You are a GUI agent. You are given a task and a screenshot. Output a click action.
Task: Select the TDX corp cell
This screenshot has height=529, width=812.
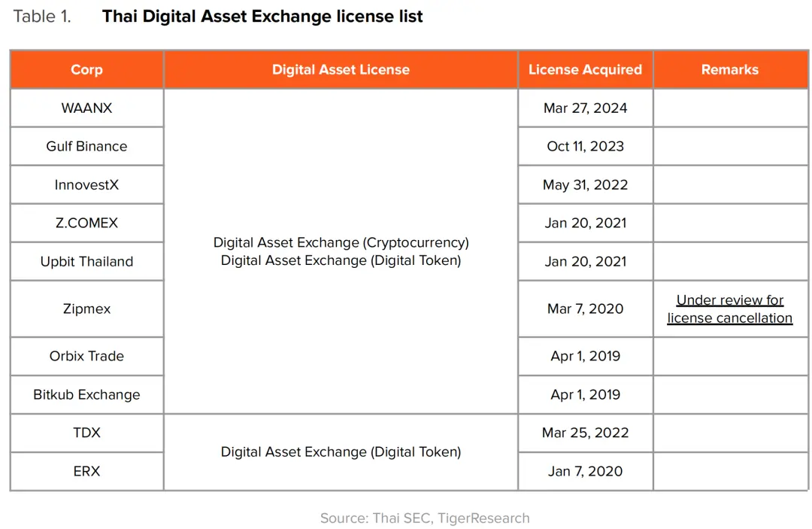(x=87, y=433)
